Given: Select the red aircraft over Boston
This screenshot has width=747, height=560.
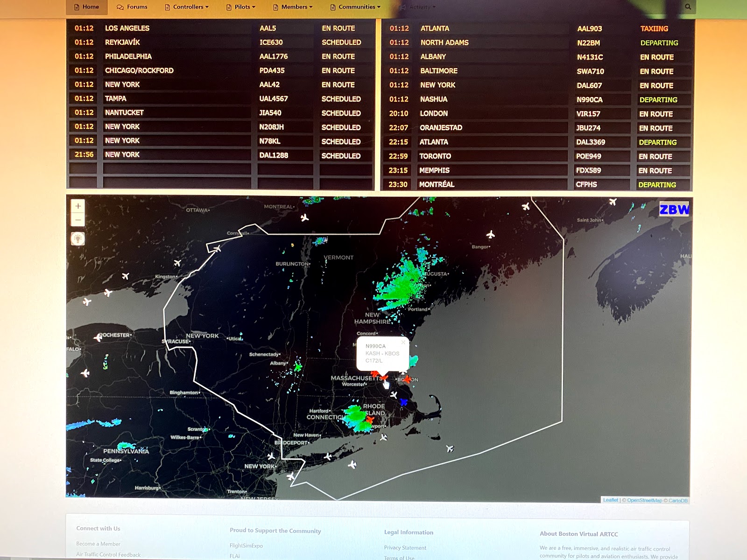Looking at the screenshot, I should 408,379.
